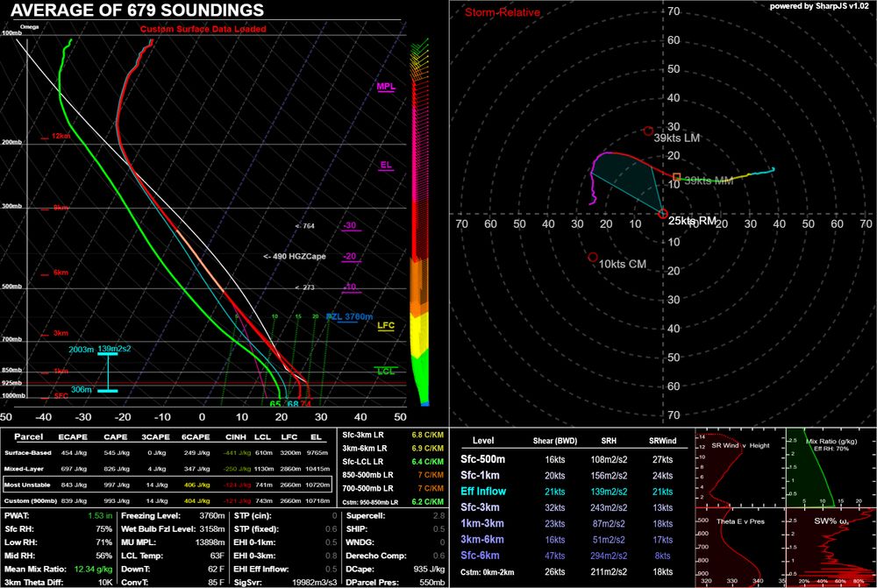Open the Theta E v Pres inset chart
This screenshot has height=588, width=877.
740,547
